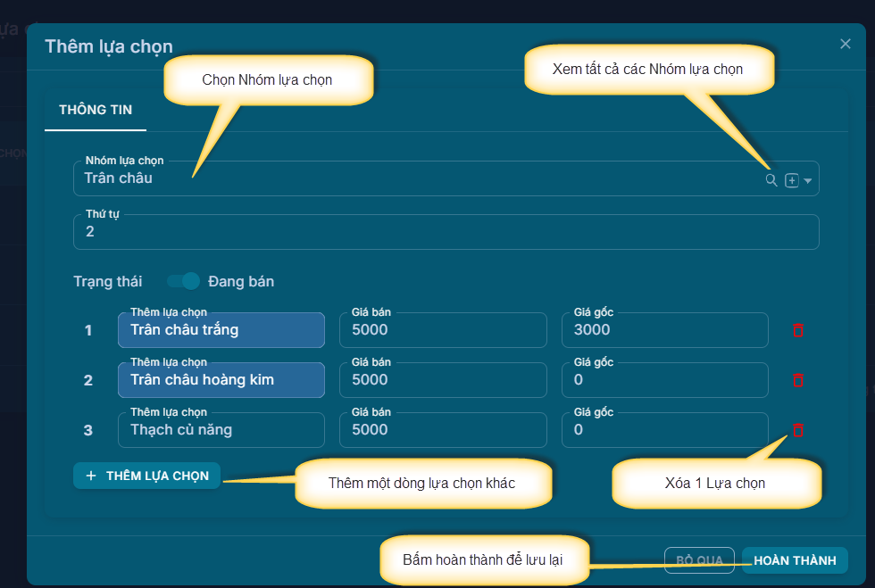Image resolution: width=875 pixels, height=588 pixels.
Task: Expand the Nhóm lựa chọn dropdown arrow
Action: click(808, 181)
